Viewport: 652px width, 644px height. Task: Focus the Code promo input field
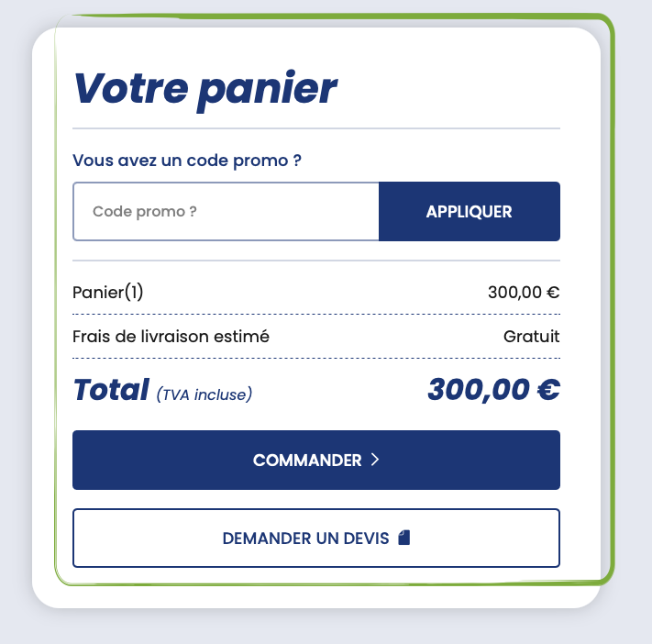[x=226, y=212]
